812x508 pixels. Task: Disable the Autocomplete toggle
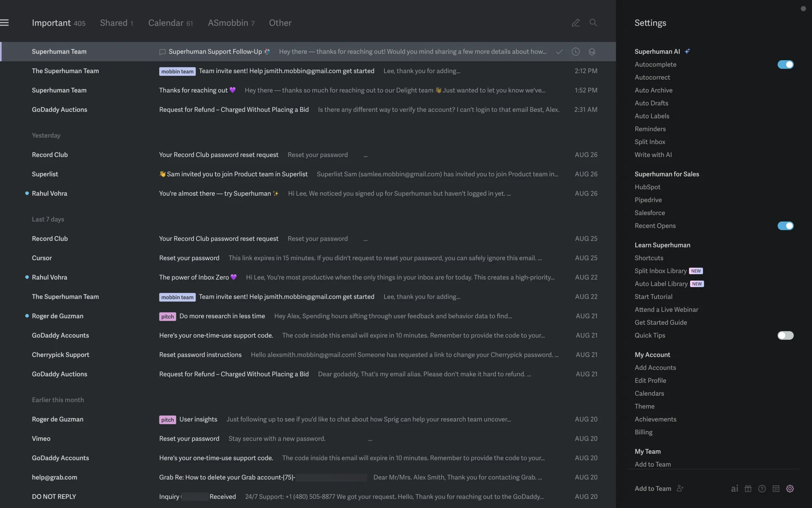coord(785,64)
